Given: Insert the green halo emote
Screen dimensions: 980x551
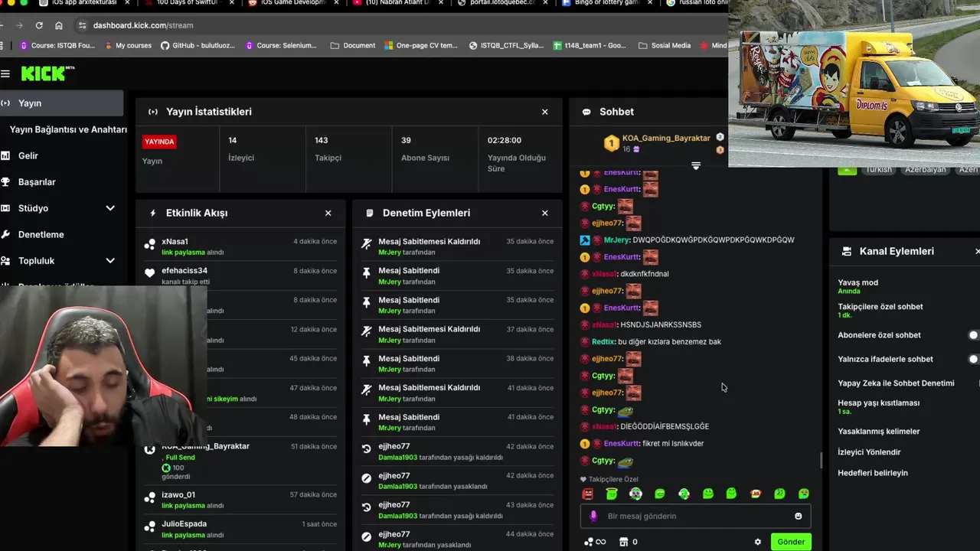Looking at the screenshot, I should coord(612,494).
